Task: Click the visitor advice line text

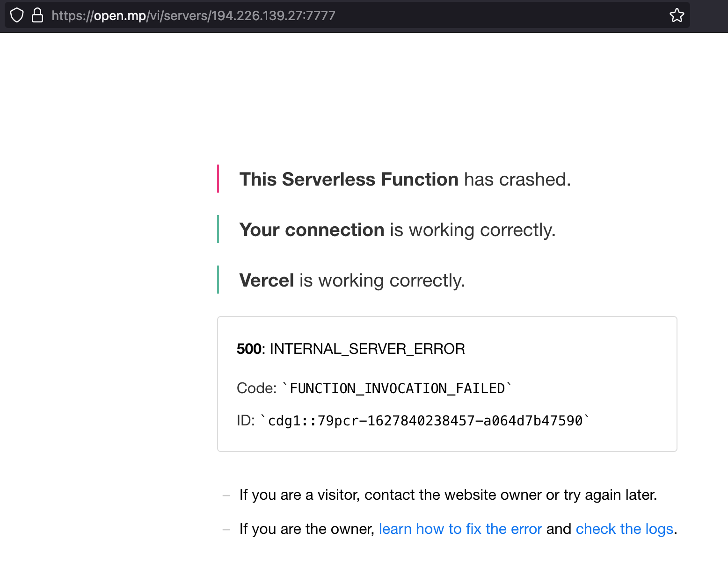Action: tap(448, 495)
